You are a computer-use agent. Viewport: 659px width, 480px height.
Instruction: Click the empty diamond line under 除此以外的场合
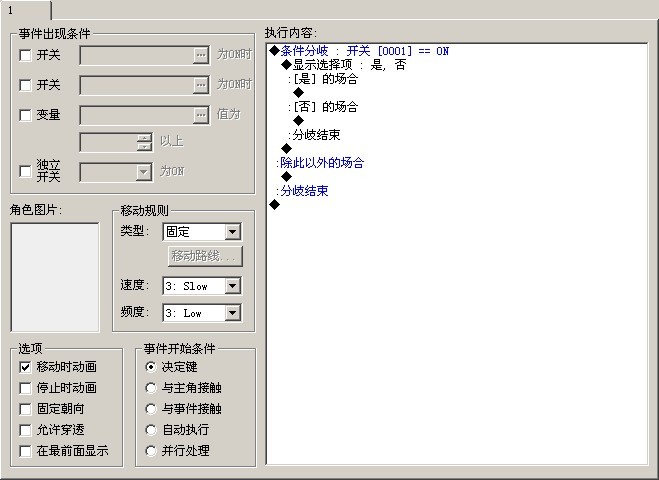286,177
